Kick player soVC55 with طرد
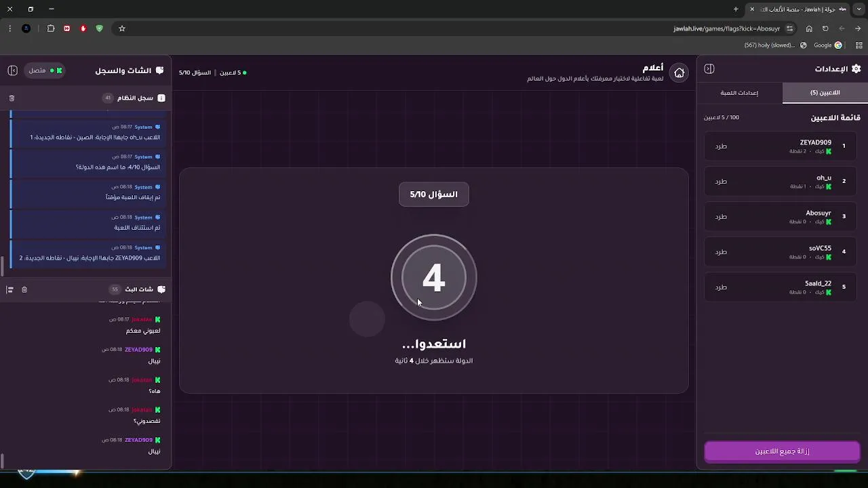Image resolution: width=868 pixels, height=488 pixels. [x=721, y=252]
